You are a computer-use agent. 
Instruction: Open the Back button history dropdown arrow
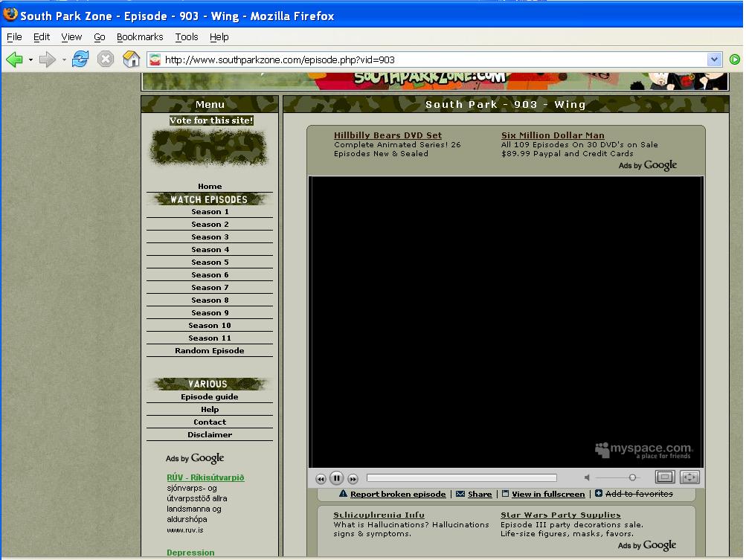(x=30, y=60)
